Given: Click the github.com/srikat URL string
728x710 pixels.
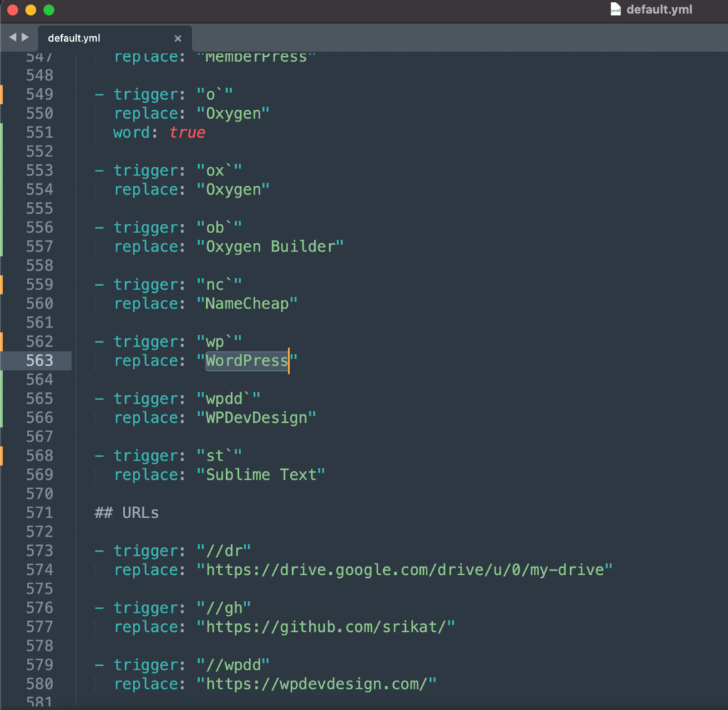Looking at the screenshot, I should 326,628.
